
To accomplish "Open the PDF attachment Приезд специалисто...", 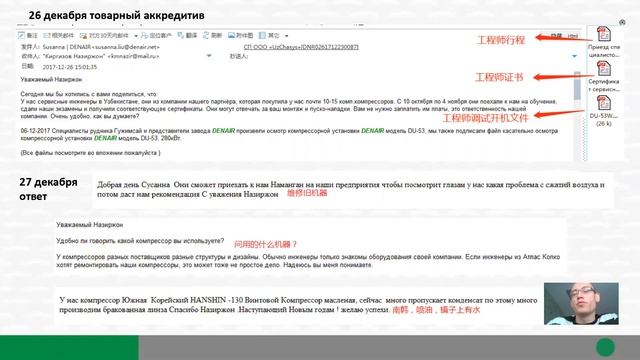I will tap(604, 42).
